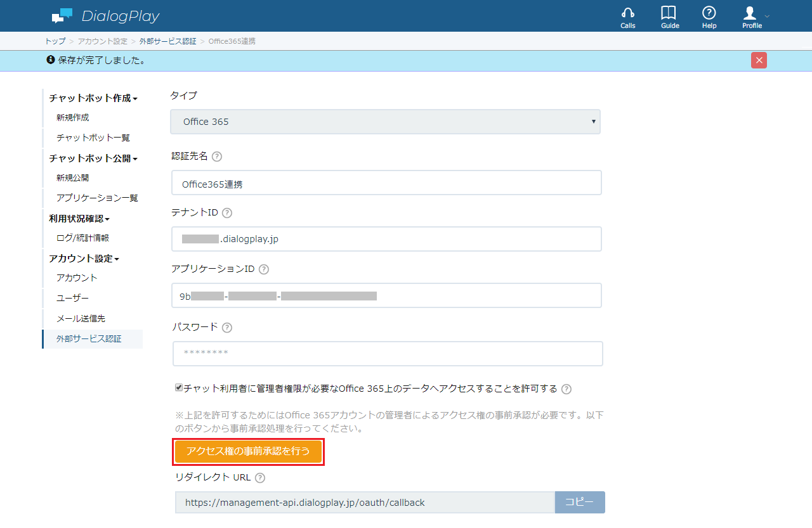Screen dimensions: 812x528
Task: Show help for 認証先名
Action: click(217, 157)
